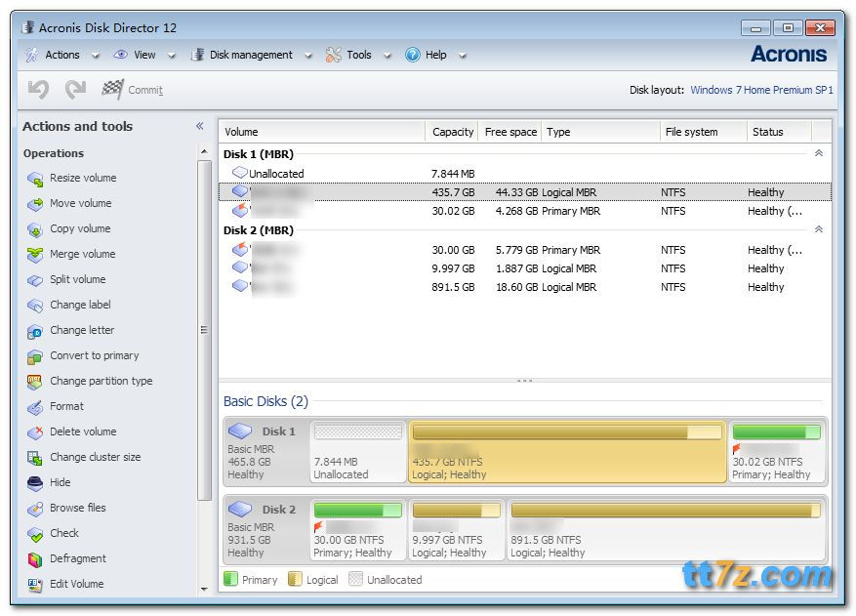Click the Split volume icon
The width and height of the screenshot is (856, 616).
click(35, 280)
